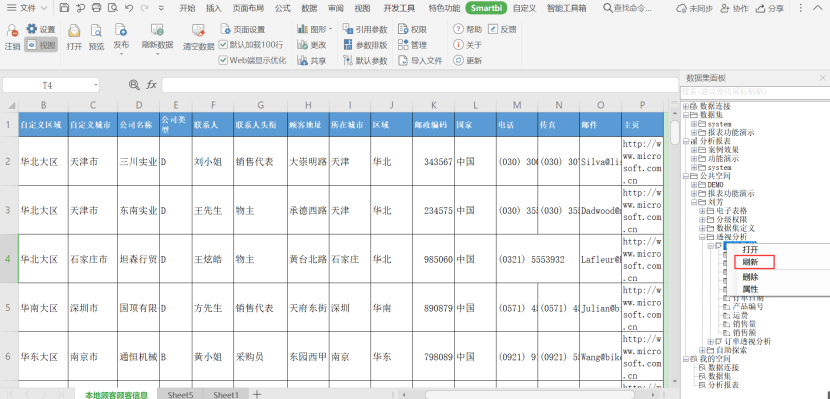Click the zoom magnifier beside fx
The height and width of the screenshot is (399, 830).
(134, 85)
